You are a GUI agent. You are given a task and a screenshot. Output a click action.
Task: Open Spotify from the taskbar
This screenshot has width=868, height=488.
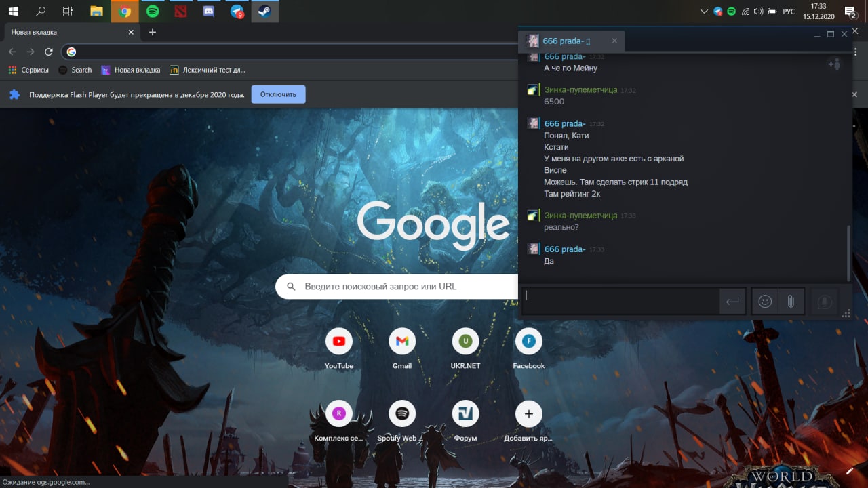click(x=153, y=11)
